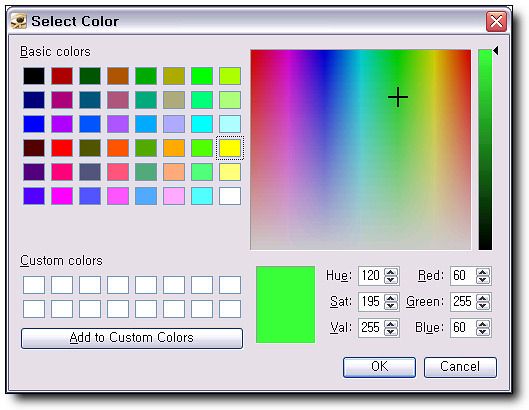Click the crosshair in the color spectrum
This screenshot has width=529, height=410.
pyautogui.click(x=398, y=97)
